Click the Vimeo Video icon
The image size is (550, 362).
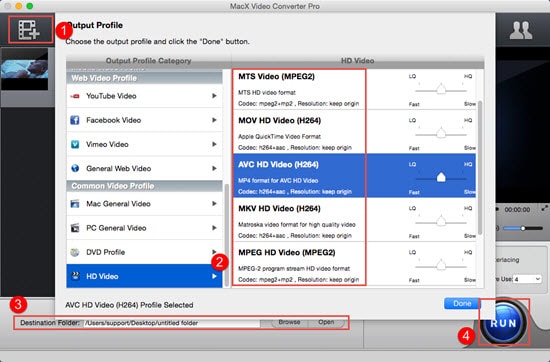click(75, 144)
